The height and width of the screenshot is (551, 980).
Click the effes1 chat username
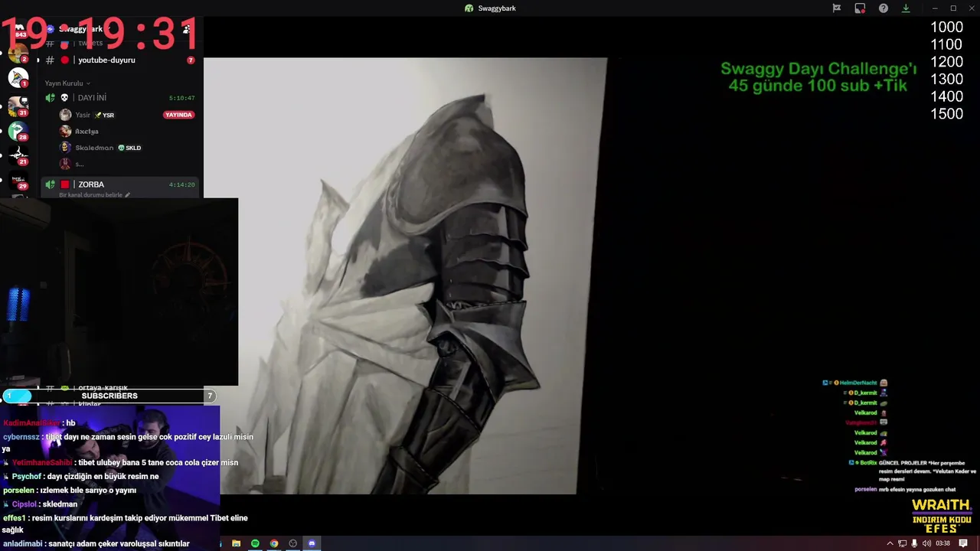click(x=14, y=517)
